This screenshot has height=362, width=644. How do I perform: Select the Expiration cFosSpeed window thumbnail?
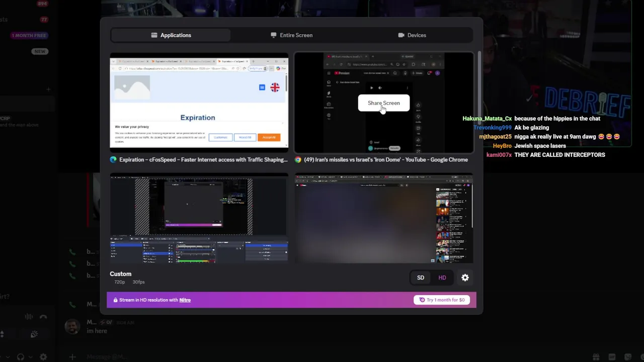[199, 102]
